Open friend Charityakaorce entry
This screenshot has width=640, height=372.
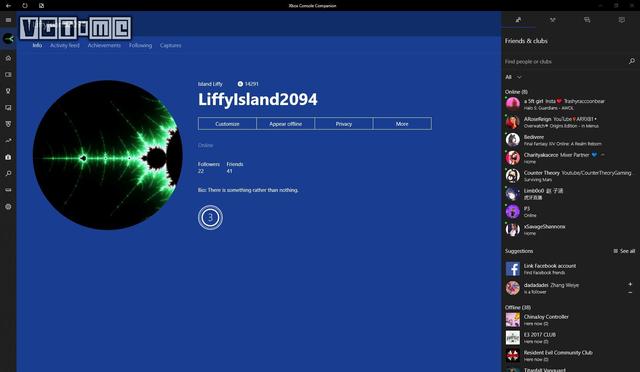pos(570,158)
